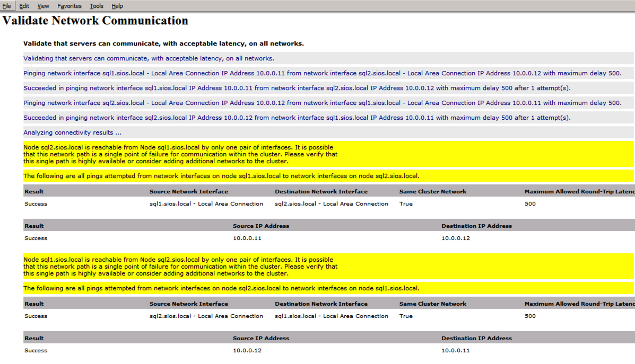Click the 'Succeeded in pinging network interface sql2.sios.local' line
Screen dimensions: 635x364
(297, 118)
